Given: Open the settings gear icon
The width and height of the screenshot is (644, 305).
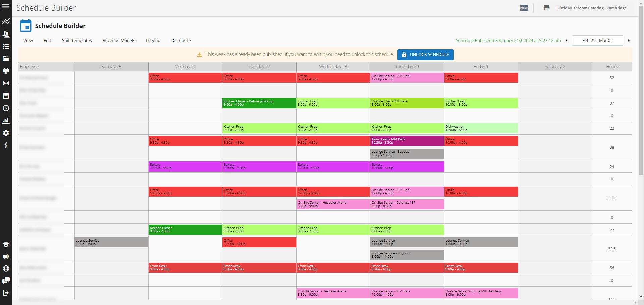Looking at the screenshot, I should coord(6,133).
